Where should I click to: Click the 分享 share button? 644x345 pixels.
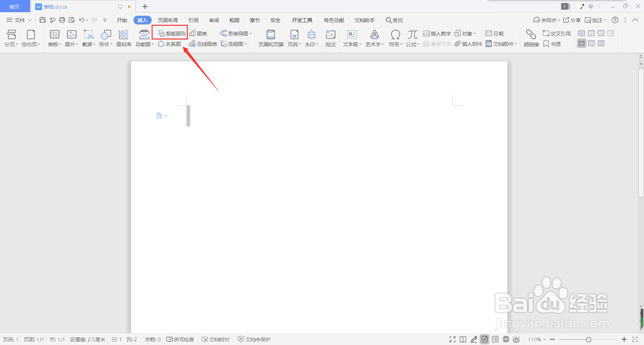(572, 20)
